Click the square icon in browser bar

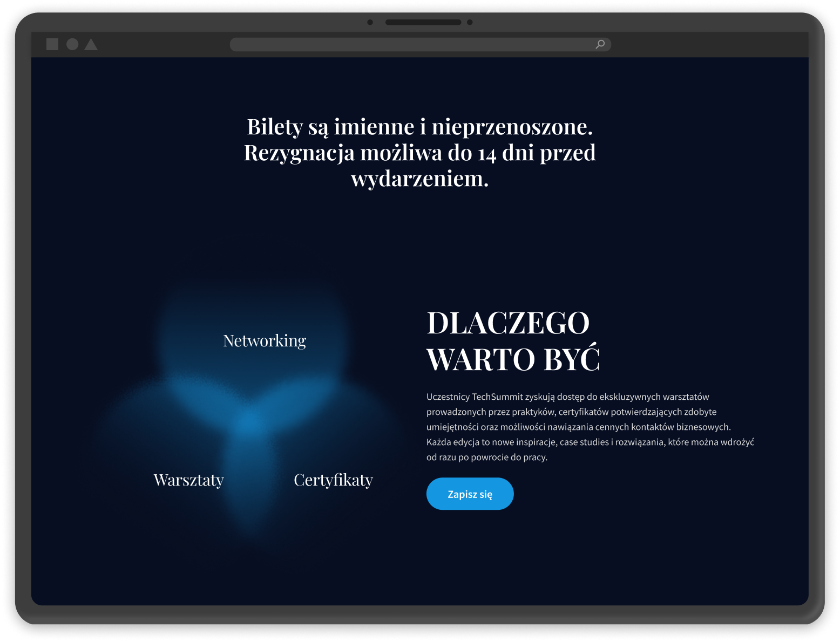coord(52,44)
